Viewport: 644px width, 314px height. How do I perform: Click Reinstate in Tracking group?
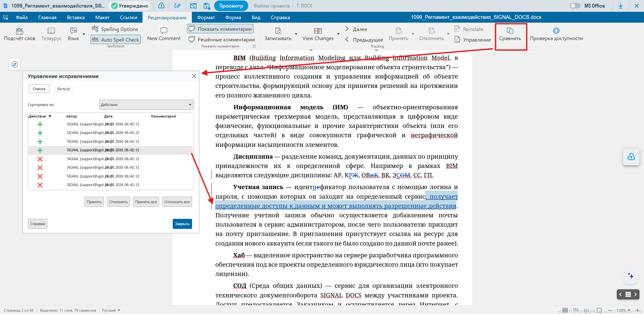(x=469, y=29)
